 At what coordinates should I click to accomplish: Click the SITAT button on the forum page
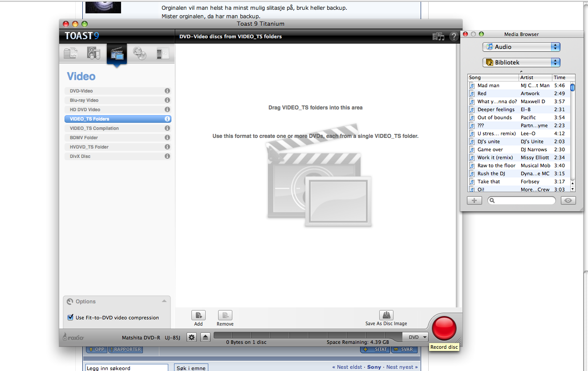375,350
